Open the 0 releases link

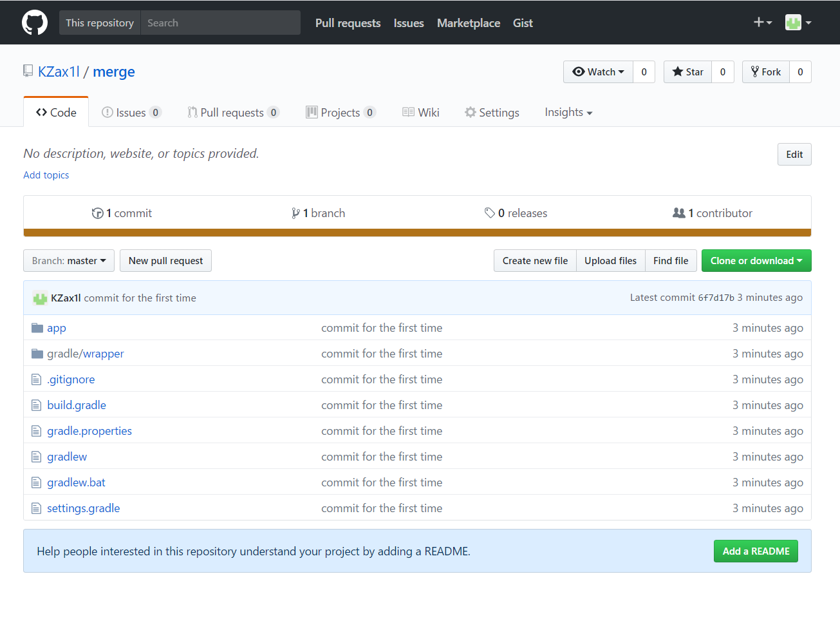pos(516,213)
